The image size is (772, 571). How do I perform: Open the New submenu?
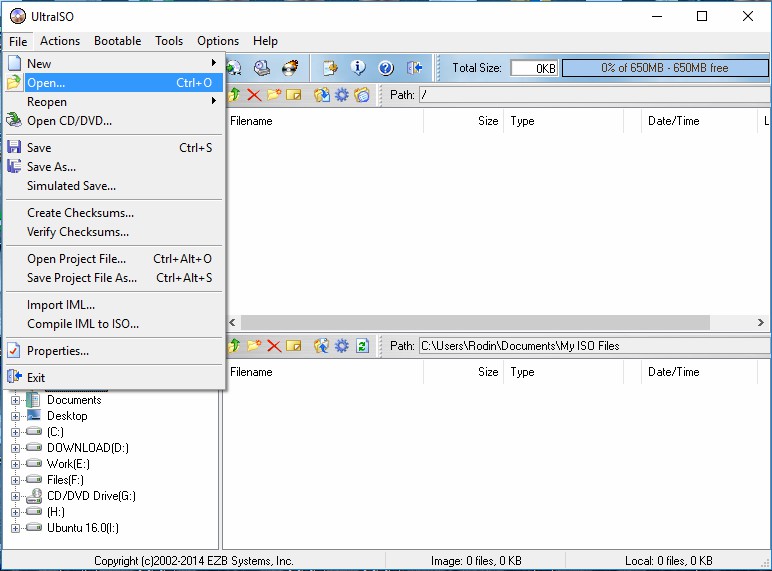pyautogui.click(x=114, y=63)
